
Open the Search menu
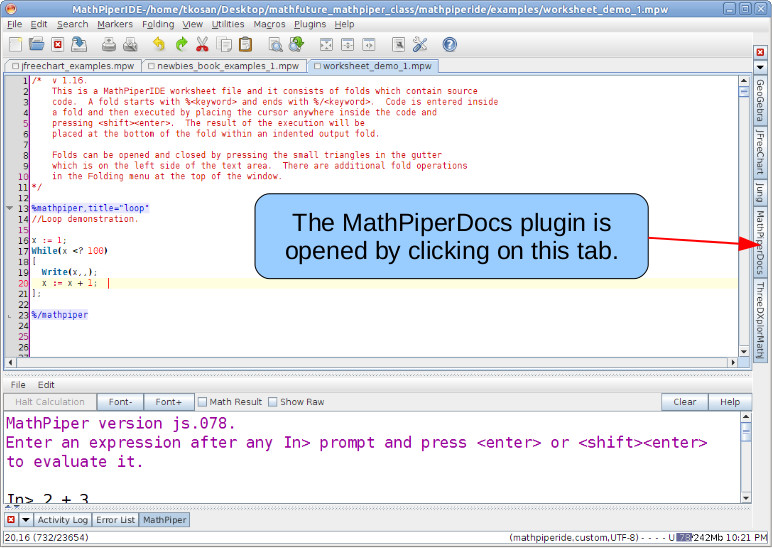click(72, 24)
